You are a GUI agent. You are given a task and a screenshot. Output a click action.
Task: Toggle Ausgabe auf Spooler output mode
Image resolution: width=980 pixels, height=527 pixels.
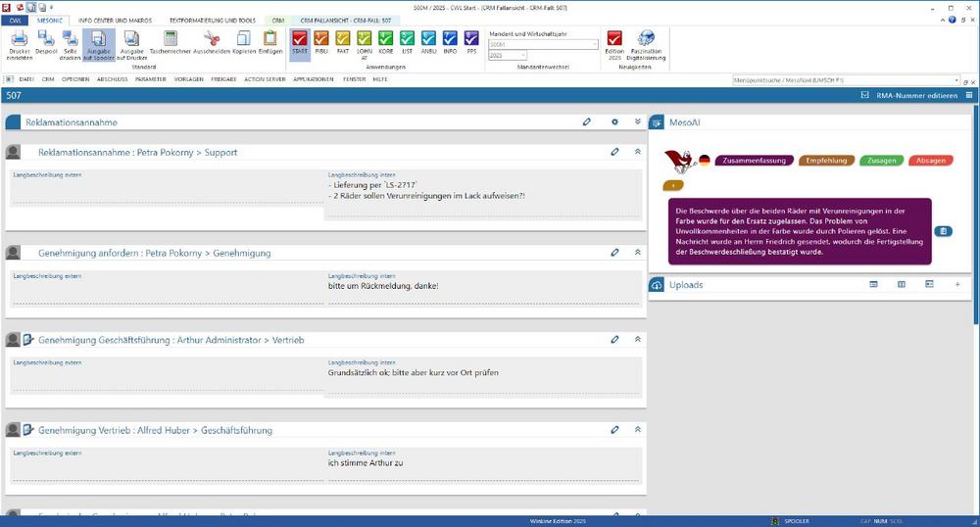coord(98,41)
